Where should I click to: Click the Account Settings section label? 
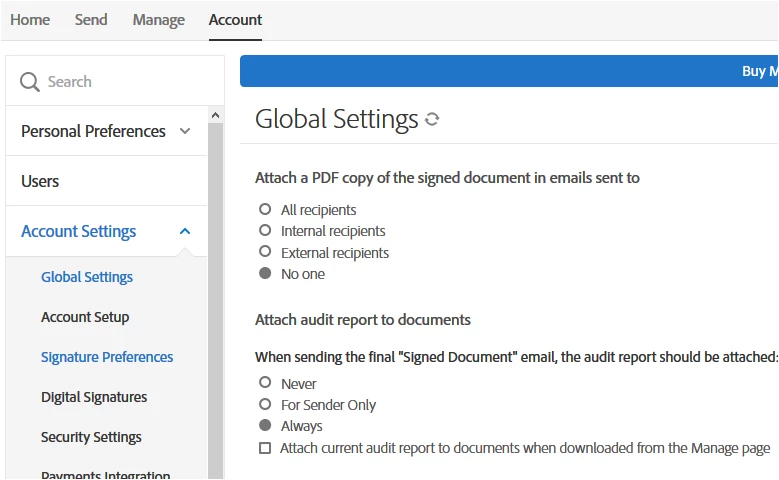(x=78, y=231)
